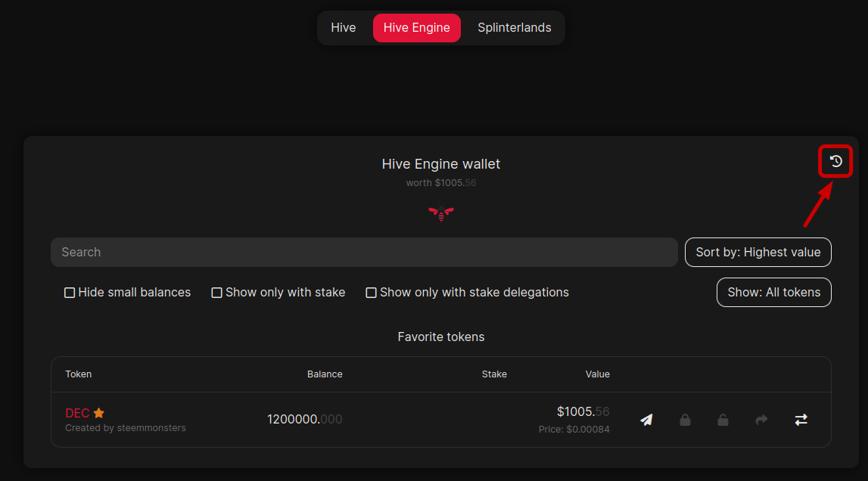
Task: Click the Price: $0.00084 text
Action: (x=574, y=430)
